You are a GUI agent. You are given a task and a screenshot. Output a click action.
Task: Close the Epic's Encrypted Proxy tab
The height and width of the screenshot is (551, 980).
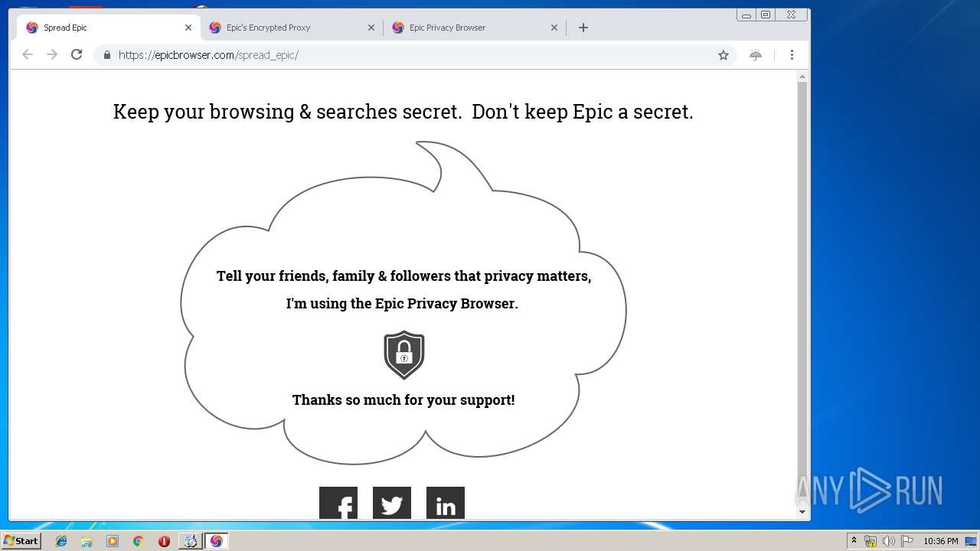click(x=371, y=28)
